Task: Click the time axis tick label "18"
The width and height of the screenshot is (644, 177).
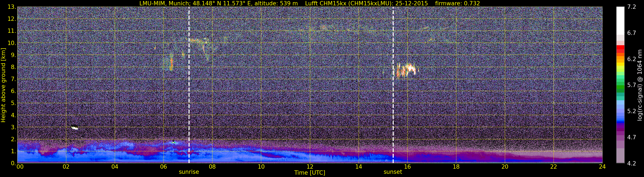Action: [x=456, y=167]
